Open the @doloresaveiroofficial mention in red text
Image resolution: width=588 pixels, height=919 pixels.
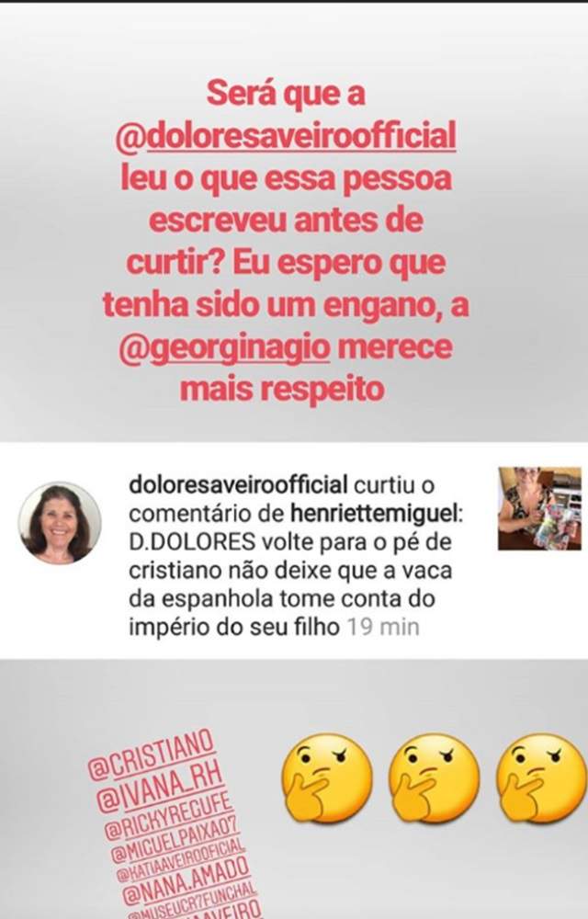(286, 137)
